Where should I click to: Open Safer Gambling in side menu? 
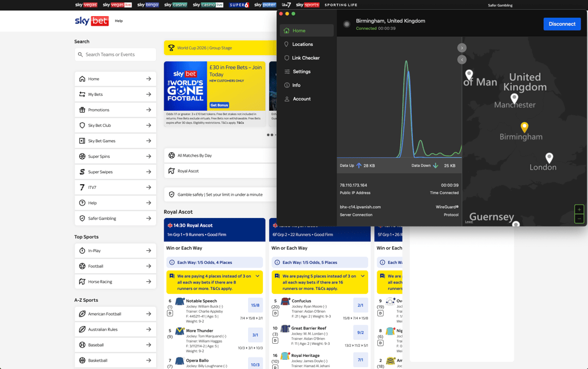click(115, 219)
